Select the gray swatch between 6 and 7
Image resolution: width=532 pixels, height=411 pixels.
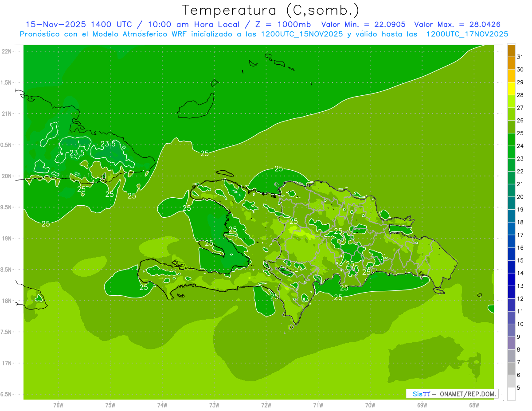point(511,368)
